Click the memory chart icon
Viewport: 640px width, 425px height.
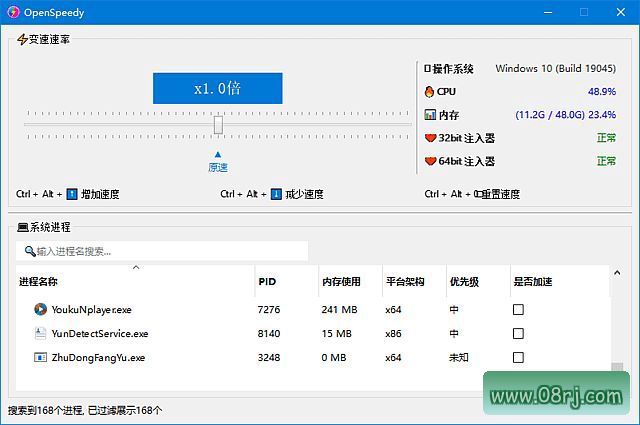[x=430, y=115]
